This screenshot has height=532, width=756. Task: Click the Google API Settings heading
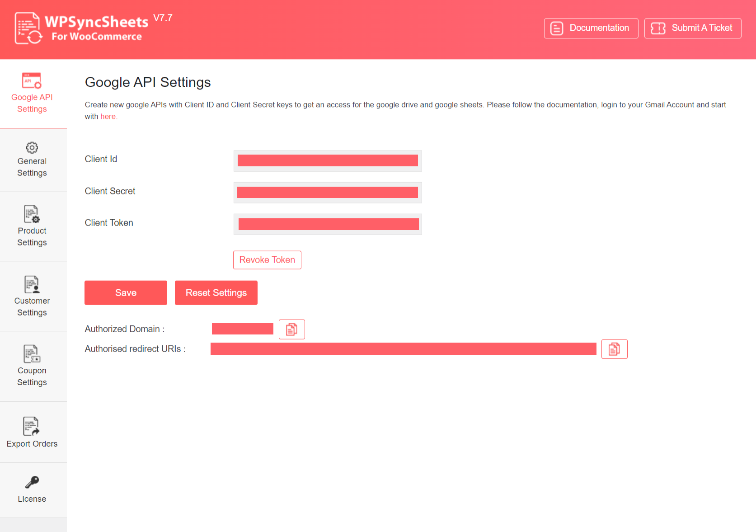tap(148, 82)
